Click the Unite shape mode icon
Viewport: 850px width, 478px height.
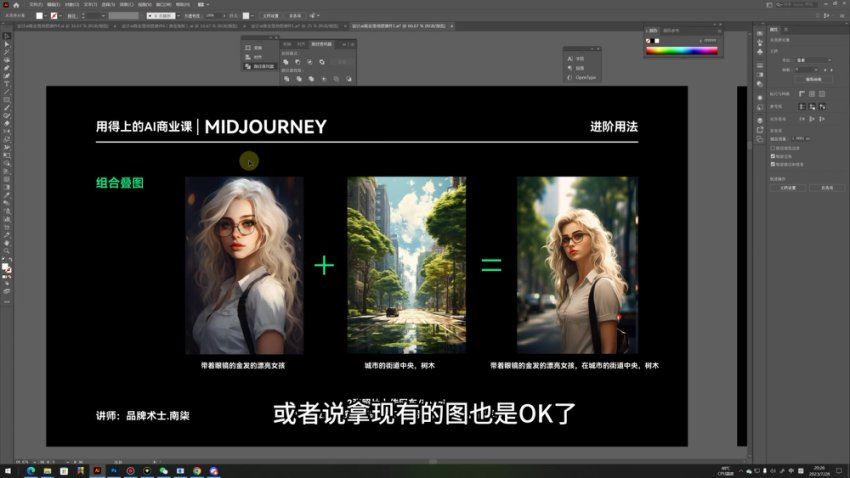286,62
